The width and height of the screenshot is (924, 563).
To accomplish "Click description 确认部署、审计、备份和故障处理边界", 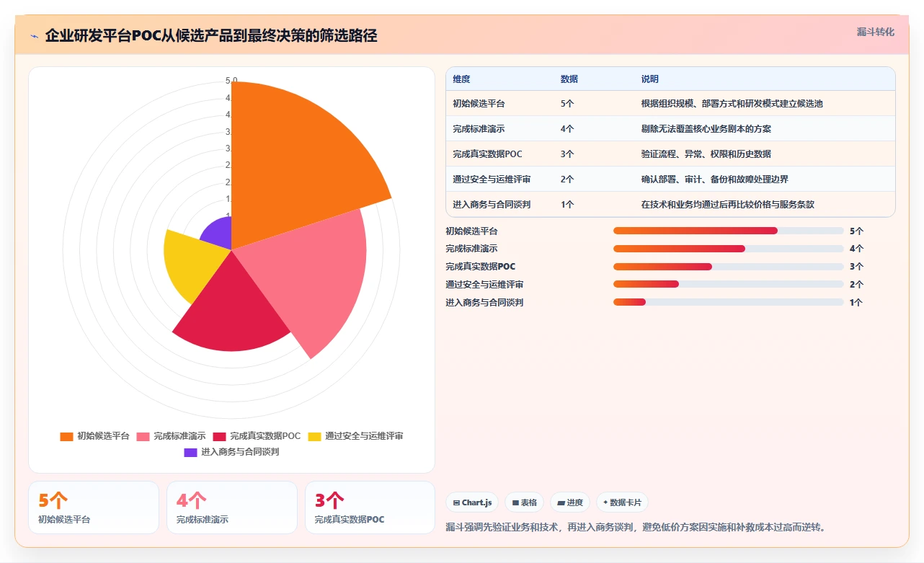I will click(715, 179).
